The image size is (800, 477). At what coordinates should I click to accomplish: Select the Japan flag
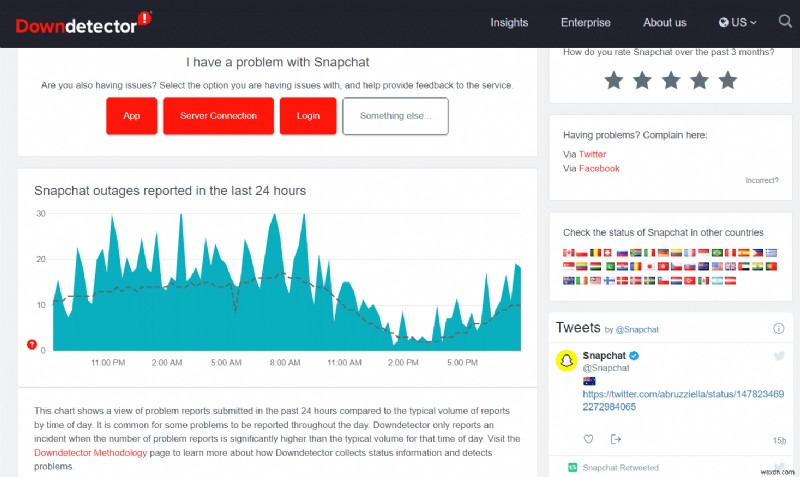[649, 266]
